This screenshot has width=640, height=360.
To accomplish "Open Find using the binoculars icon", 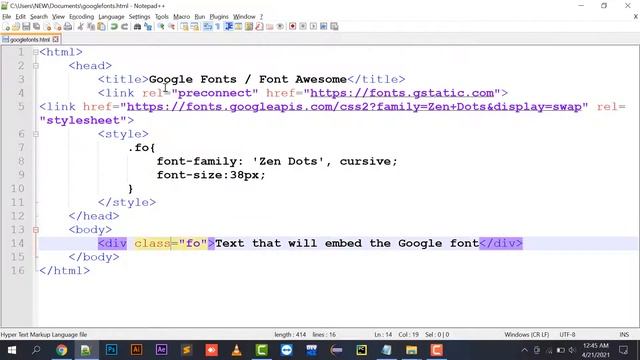I will (x=138, y=27).
